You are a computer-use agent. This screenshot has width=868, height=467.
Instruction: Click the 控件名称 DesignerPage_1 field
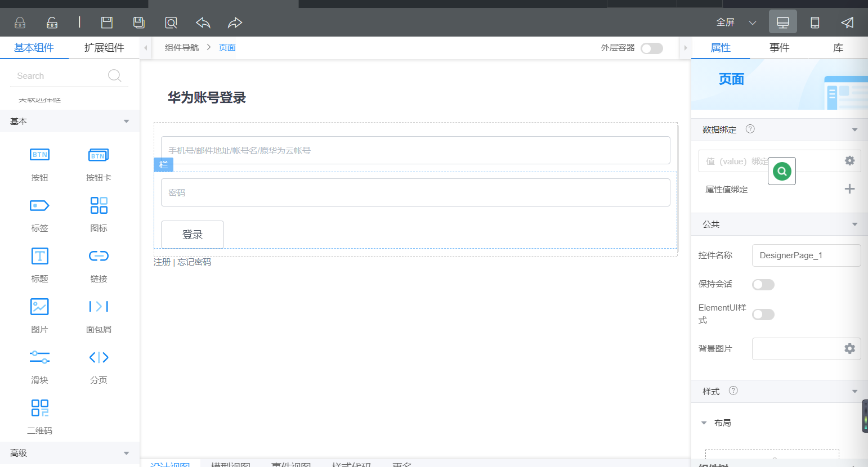(807, 255)
